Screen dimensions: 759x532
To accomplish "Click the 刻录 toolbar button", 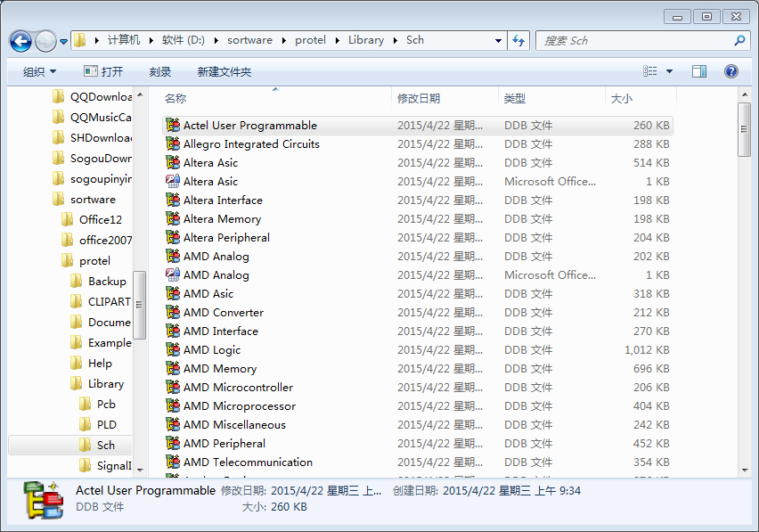I will pyautogui.click(x=160, y=71).
